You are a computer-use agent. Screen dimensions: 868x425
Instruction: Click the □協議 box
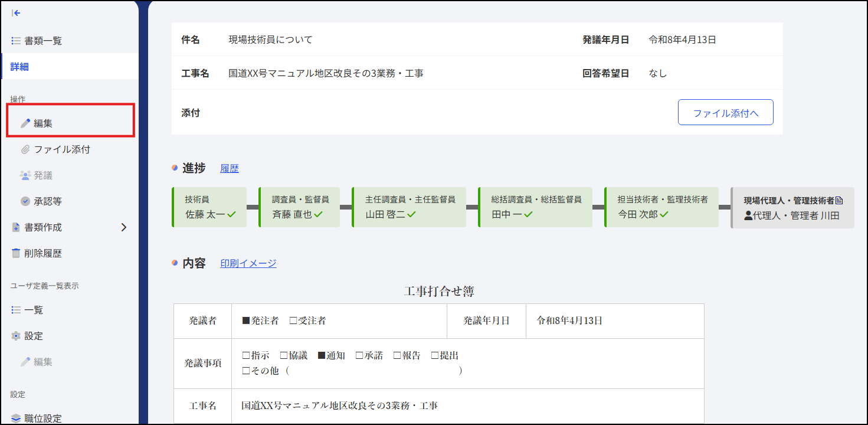point(284,355)
